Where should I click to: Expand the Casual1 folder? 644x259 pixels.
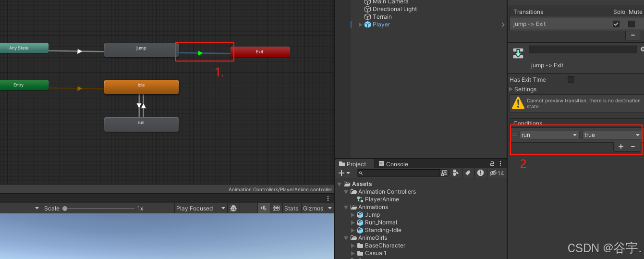353,253
